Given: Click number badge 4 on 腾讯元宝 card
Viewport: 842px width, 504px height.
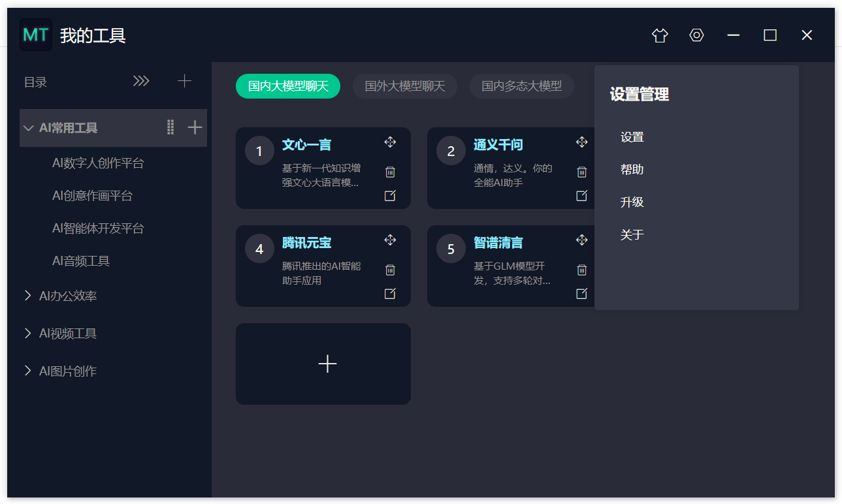Looking at the screenshot, I should pos(259,249).
